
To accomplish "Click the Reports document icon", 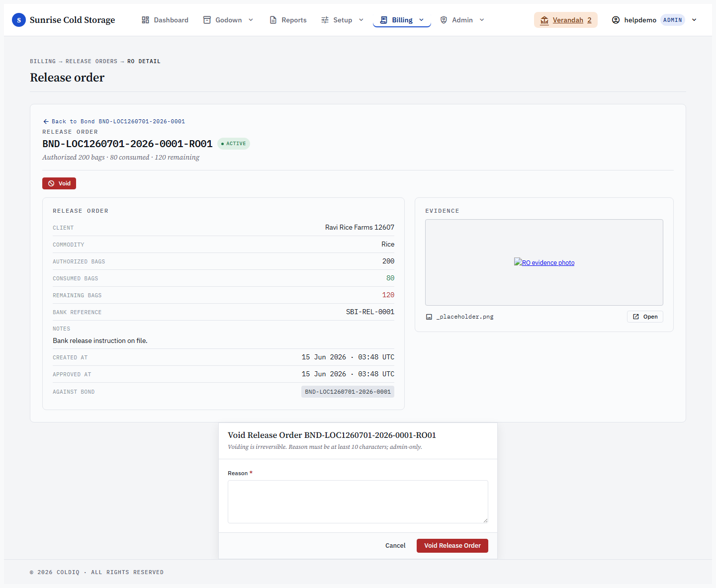I will click(x=273, y=20).
